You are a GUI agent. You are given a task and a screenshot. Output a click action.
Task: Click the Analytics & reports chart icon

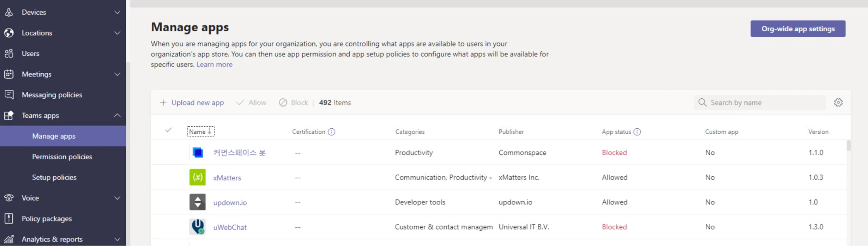click(x=9, y=239)
